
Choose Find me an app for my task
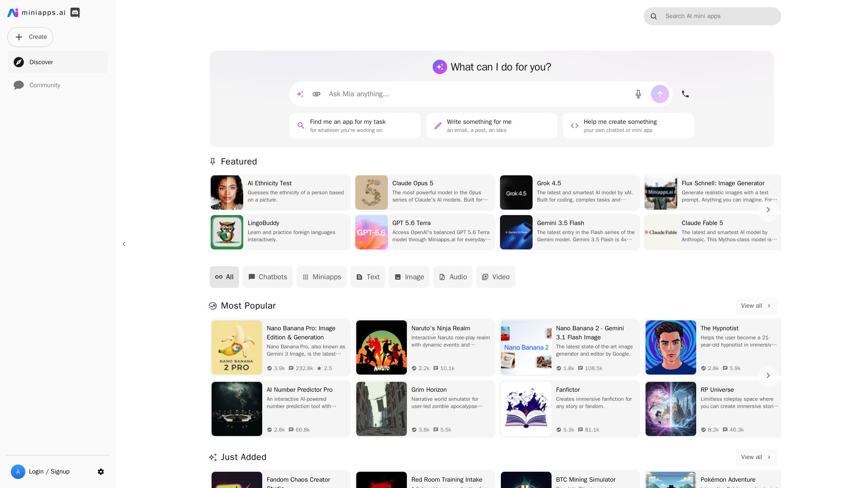[355, 126]
